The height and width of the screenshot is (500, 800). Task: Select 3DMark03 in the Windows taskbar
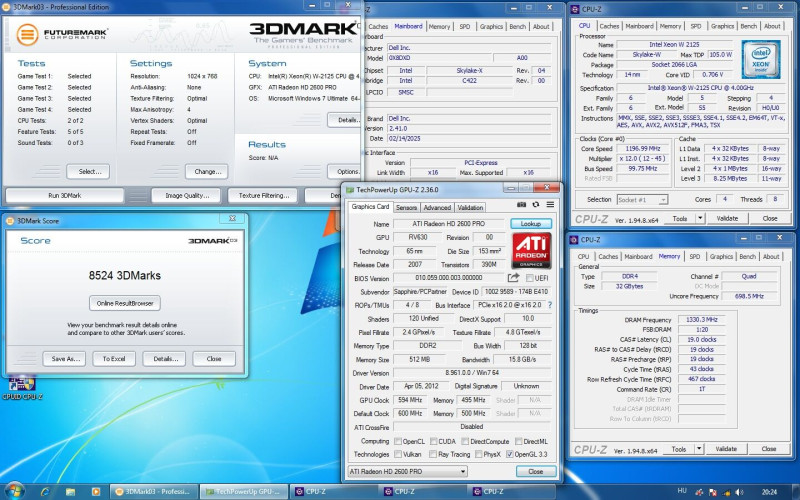click(x=155, y=491)
